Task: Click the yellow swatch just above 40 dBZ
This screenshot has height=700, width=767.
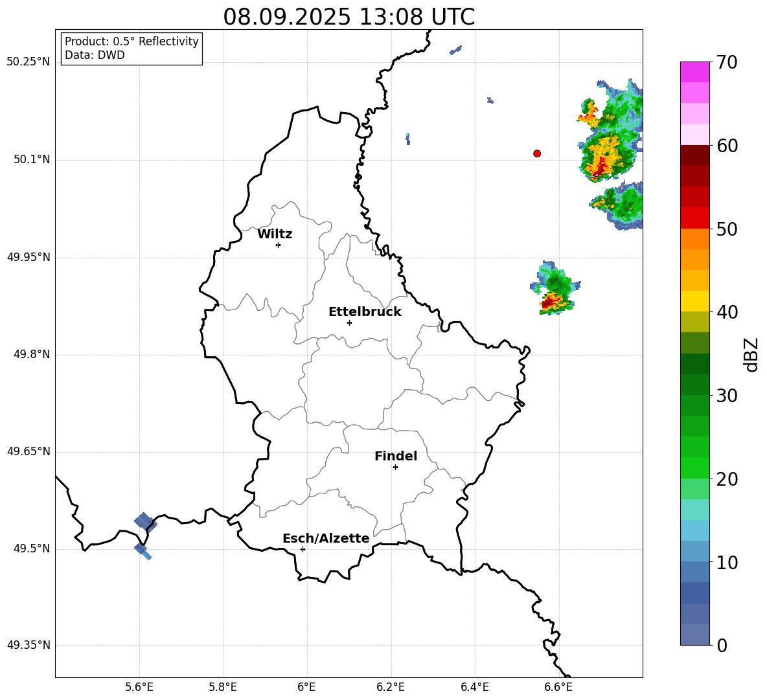Action: [x=694, y=301]
